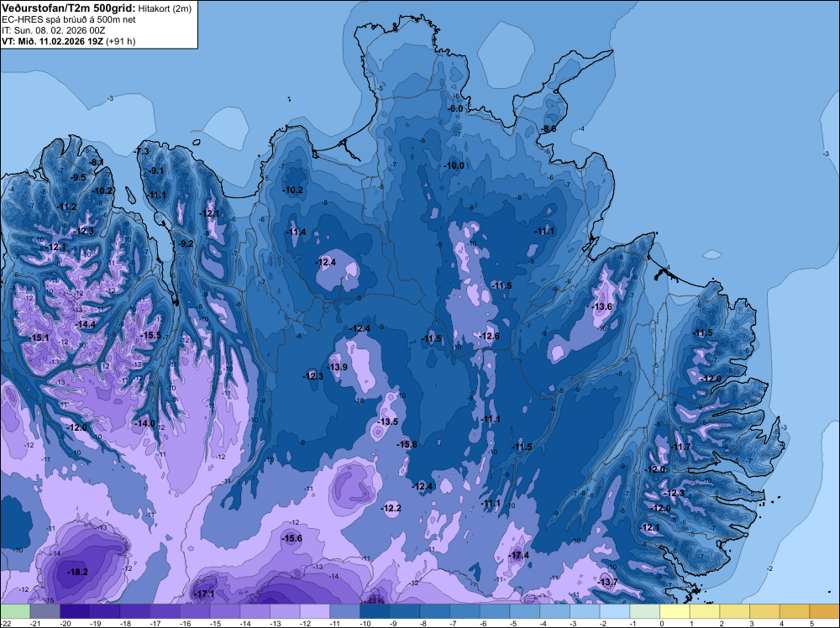Click the -13.7 temperature value
Image resolution: width=840 pixels, height=628 pixels.
click(607, 582)
